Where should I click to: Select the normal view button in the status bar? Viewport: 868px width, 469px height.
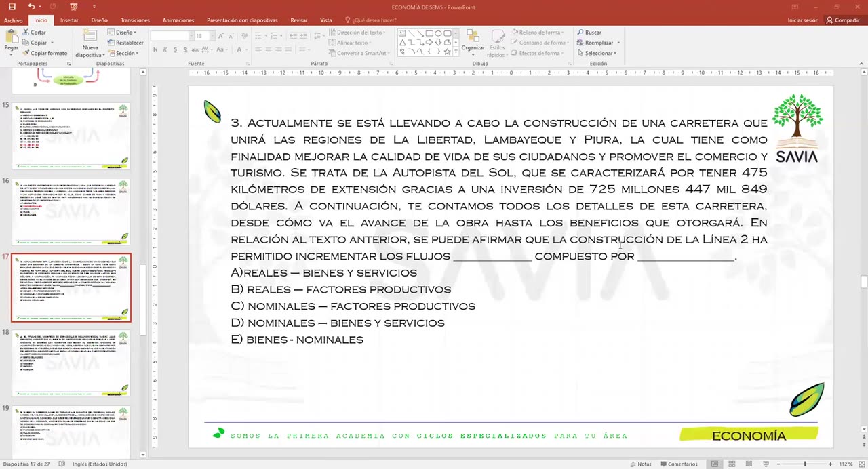click(x=715, y=464)
